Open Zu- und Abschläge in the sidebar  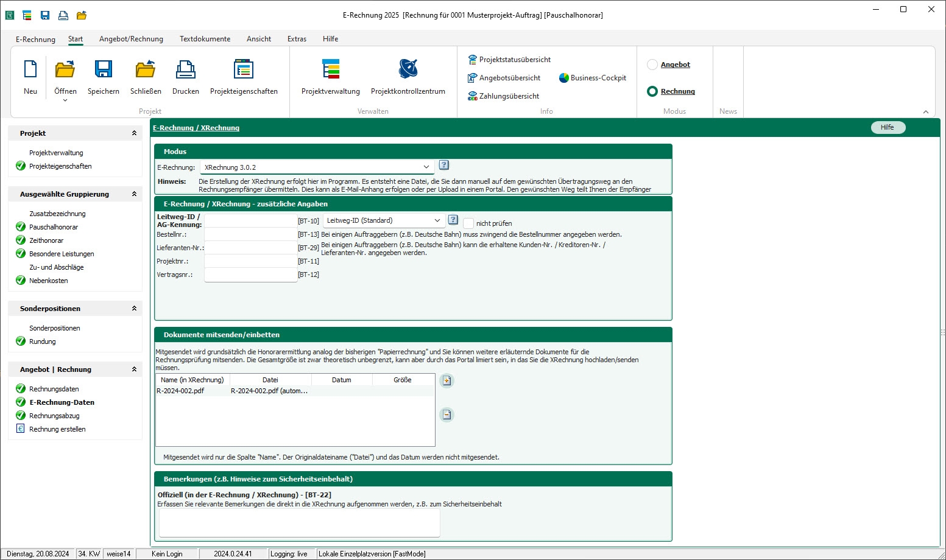pyautogui.click(x=57, y=267)
